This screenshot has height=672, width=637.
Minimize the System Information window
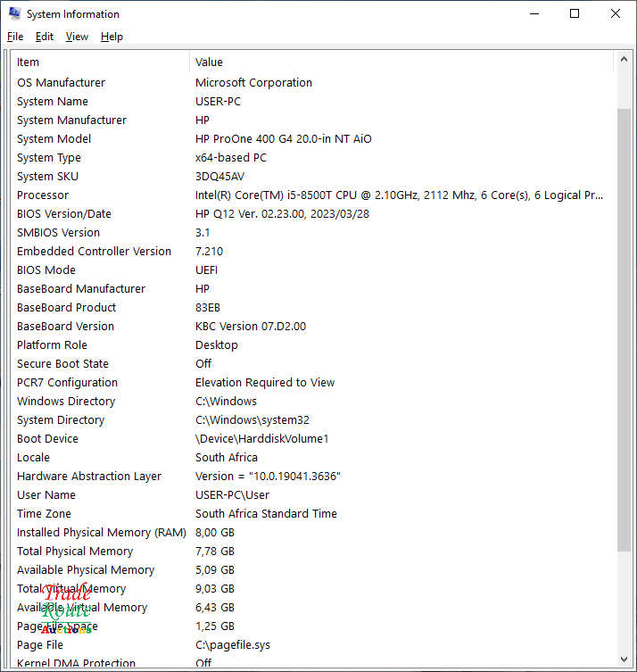tap(534, 13)
